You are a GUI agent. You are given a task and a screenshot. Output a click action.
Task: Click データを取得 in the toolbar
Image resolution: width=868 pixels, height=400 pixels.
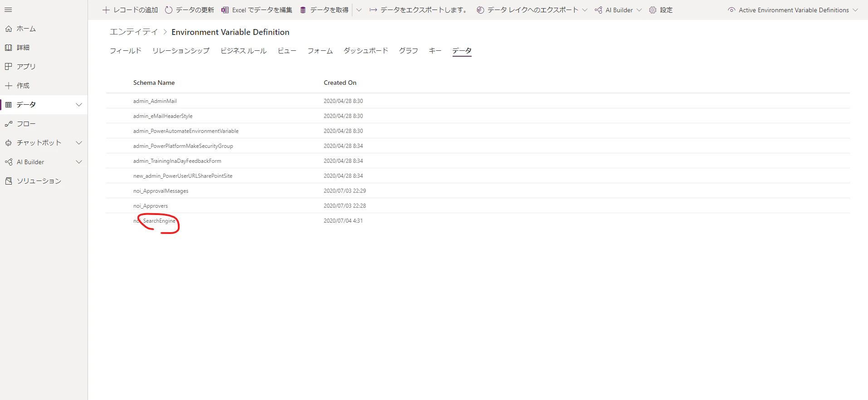324,10
